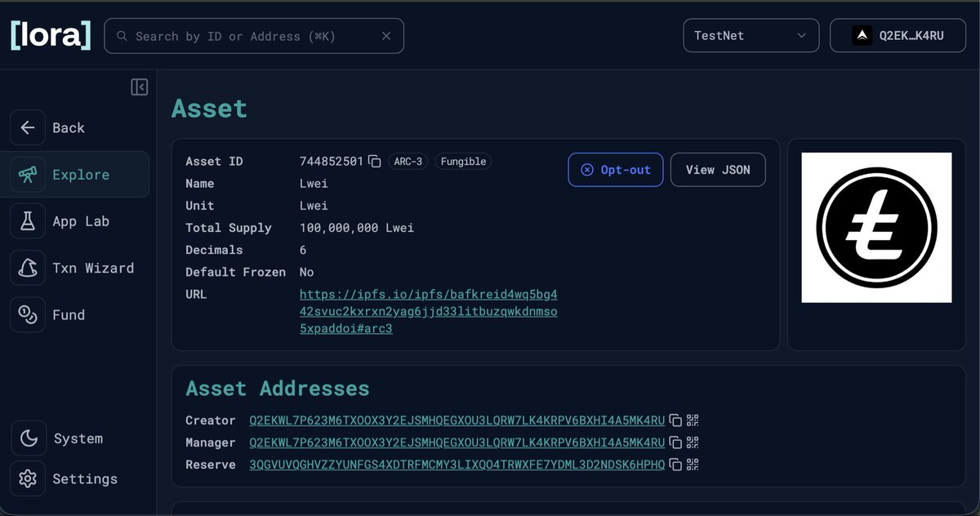The image size is (980, 516).
Task: Click the Back arrow icon
Action: 28,127
